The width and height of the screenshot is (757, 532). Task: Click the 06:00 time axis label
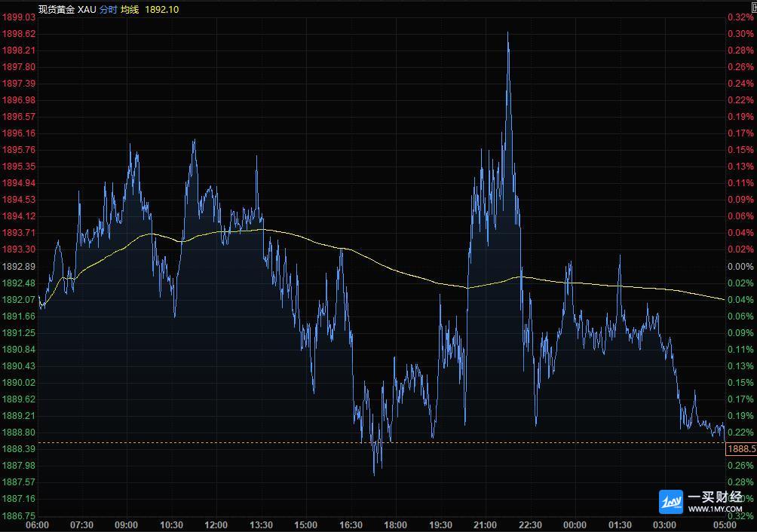[x=37, y=524]
